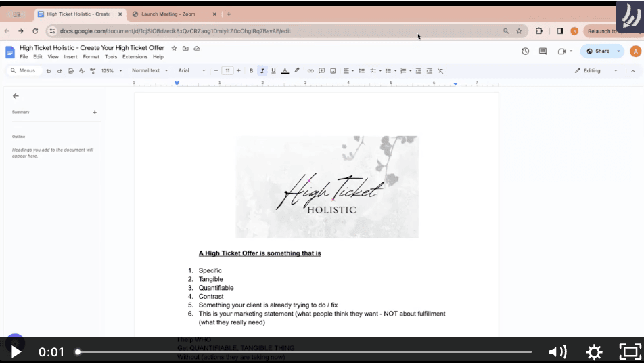Choose highlight color
644x363 pixels.
(297, 70)
